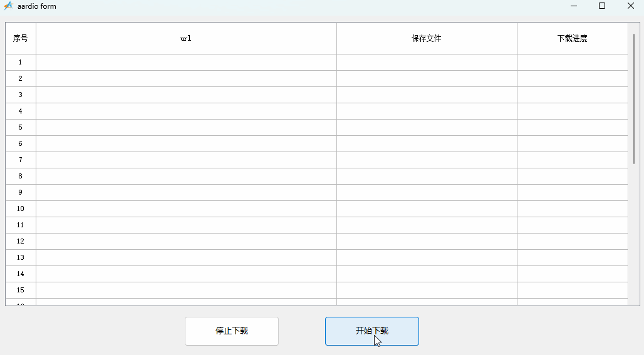The image size is (644, 355).
Task: Click the 开始下载 button
Action: tap(372, 331)
